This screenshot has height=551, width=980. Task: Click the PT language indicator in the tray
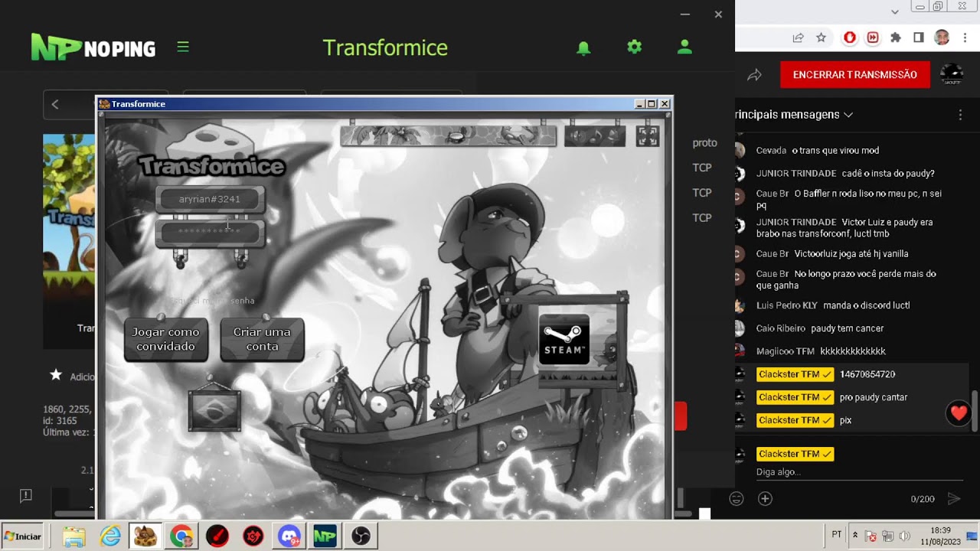(837, 535)
